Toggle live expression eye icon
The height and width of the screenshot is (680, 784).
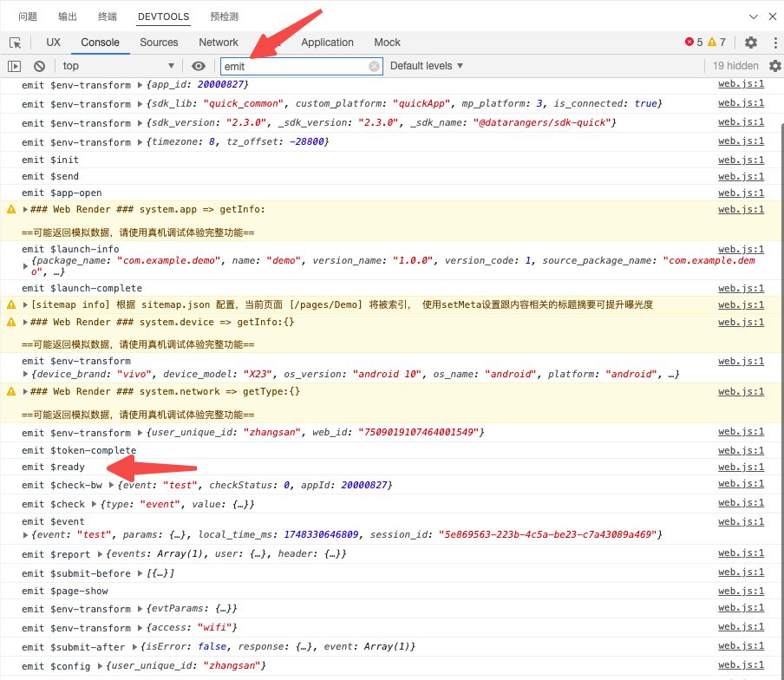click(x=199, y=66)
